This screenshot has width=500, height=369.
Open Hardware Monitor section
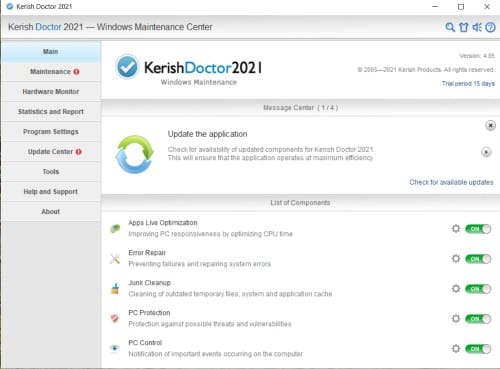point(51,92)
